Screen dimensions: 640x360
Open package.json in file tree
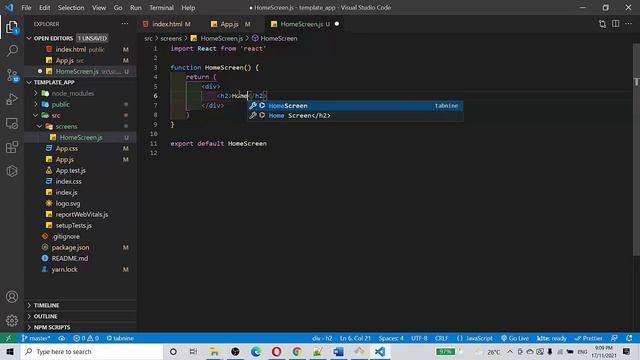70,247
